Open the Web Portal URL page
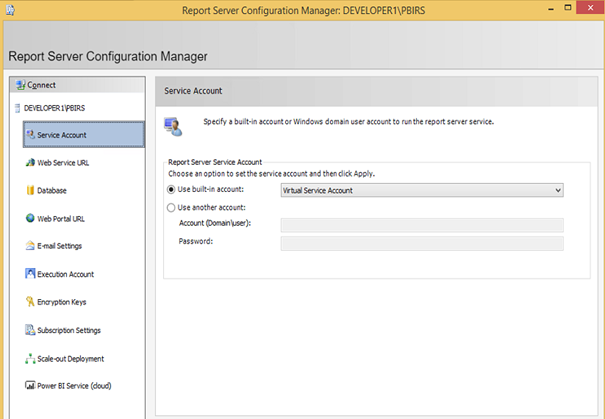Screen dimensions: 605x419 point(61,219)
